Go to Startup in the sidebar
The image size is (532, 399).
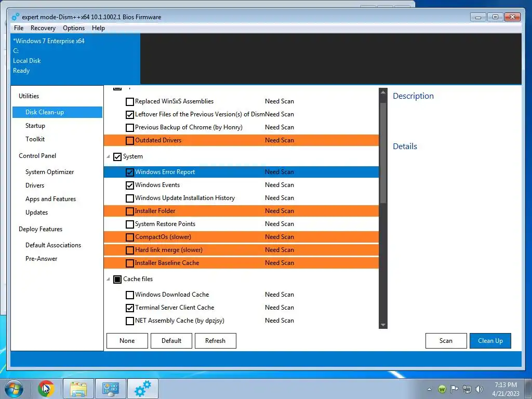click(x=35, y=126)
